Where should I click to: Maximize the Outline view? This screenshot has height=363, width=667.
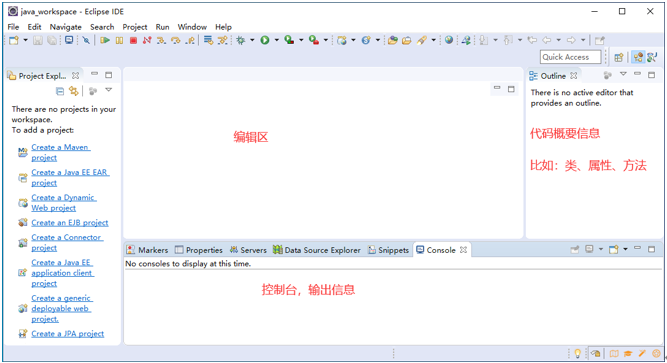tap(651, 75)
